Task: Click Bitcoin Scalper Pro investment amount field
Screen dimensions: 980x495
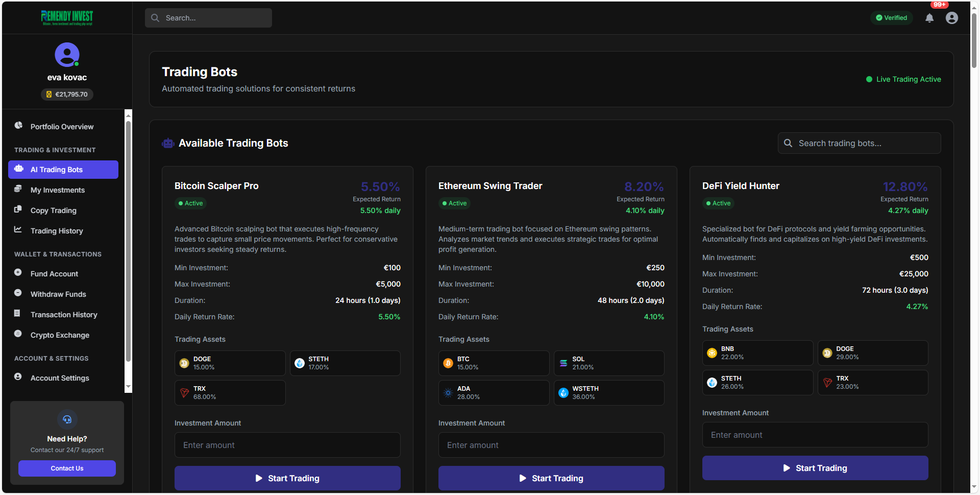Action: 287,445
